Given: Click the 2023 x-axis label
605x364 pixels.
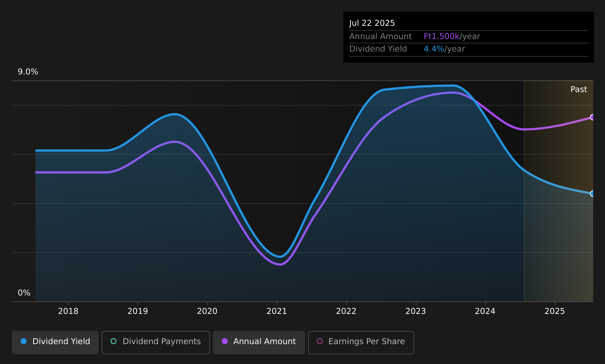Looking at the screenshot, I should (416, 311).
